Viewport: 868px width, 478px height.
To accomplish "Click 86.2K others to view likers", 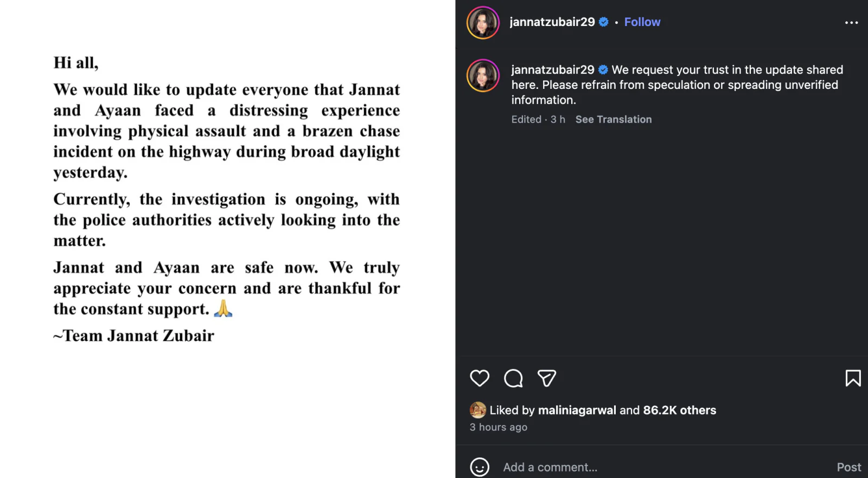I will pos(679,410).
